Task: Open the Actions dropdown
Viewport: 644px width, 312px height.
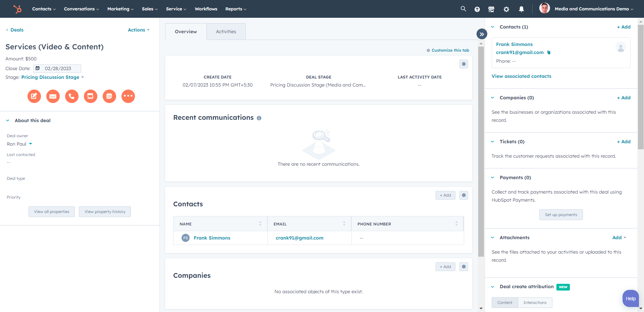Action: click(x=138, y=30)
